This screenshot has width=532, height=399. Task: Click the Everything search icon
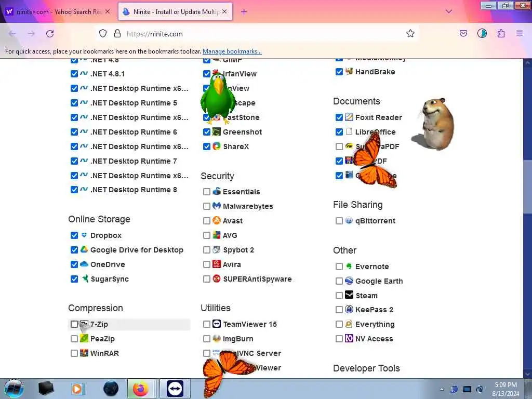click(349, 324)
